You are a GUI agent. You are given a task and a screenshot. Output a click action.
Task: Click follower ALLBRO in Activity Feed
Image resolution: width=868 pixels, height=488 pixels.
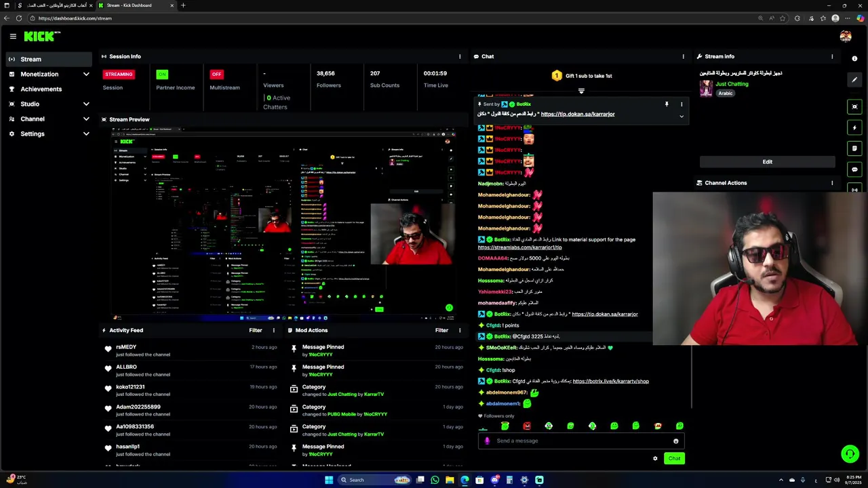coord(126,367)
